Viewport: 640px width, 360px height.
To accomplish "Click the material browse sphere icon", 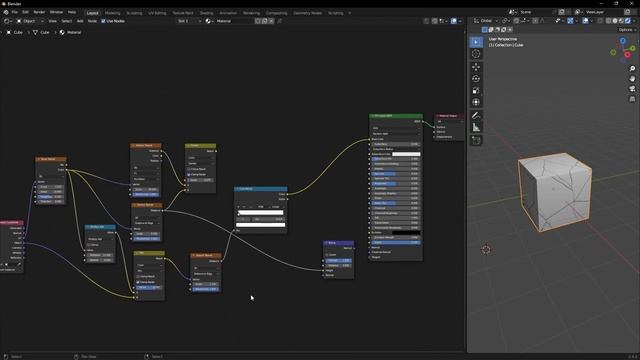I will (209, 21).
